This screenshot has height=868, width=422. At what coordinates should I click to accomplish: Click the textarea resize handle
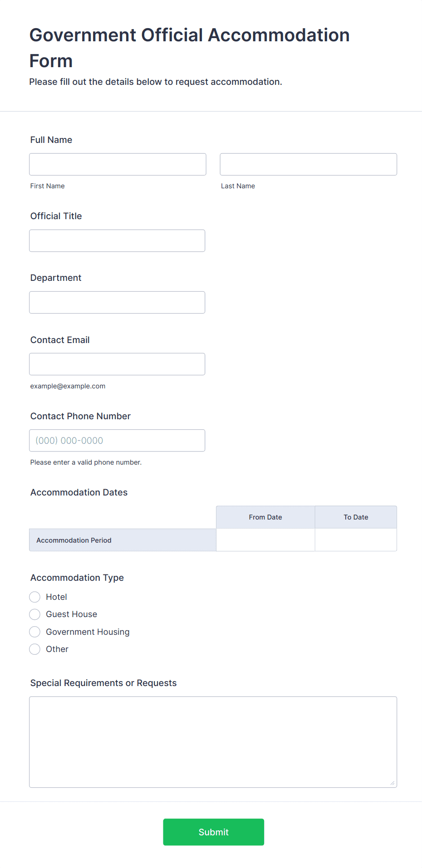coord(393,783)
